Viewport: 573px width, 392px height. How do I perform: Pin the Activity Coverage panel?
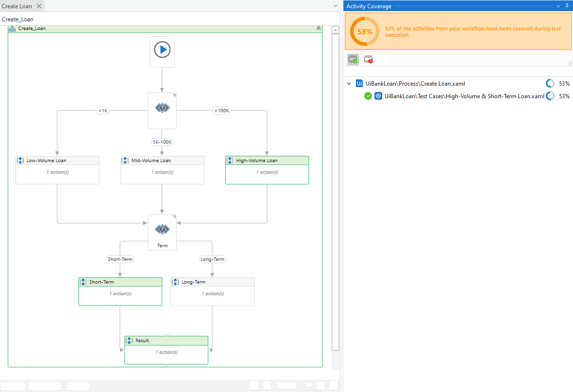click(567, 6)
